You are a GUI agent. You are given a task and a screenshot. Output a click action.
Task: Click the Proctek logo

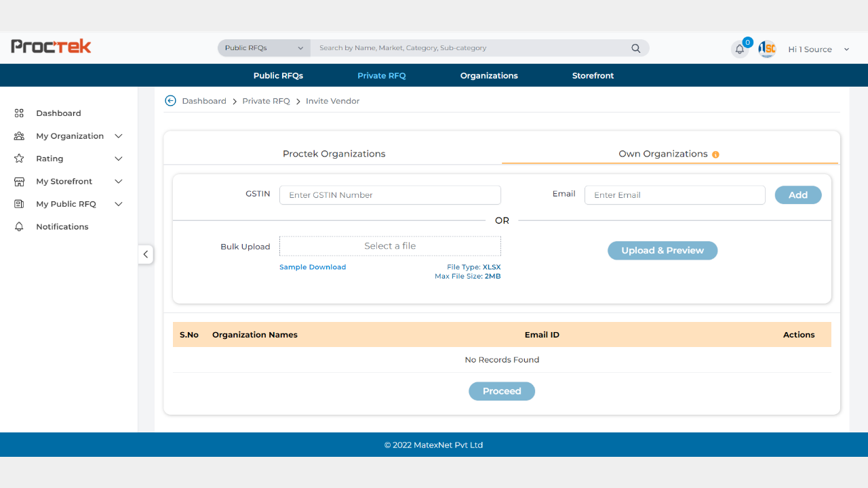point(51,47)
